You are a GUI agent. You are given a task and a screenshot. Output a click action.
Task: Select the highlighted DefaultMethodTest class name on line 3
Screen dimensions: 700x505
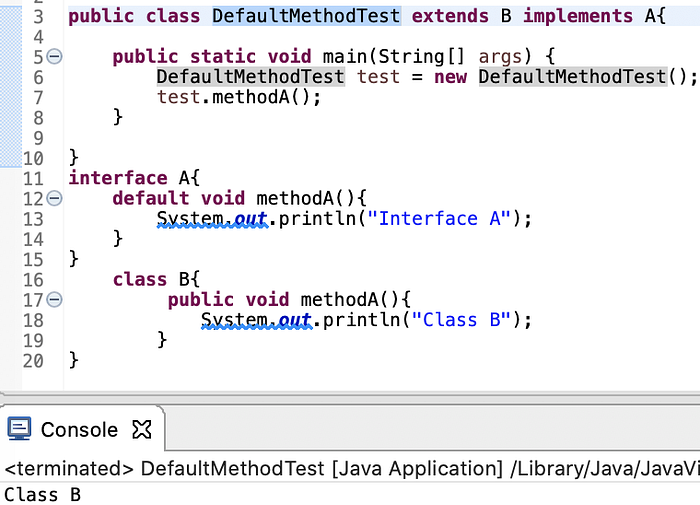point(306,16)
